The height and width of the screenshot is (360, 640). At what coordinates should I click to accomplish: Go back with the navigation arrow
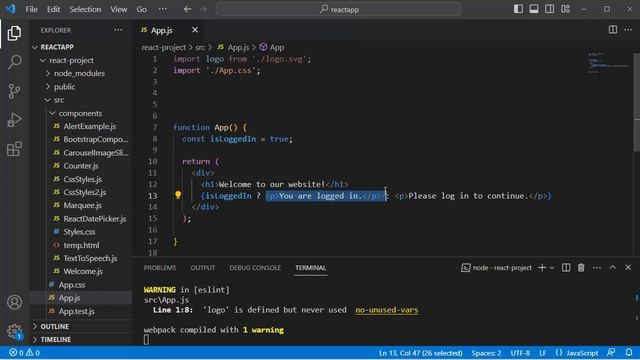pos(187,9)
